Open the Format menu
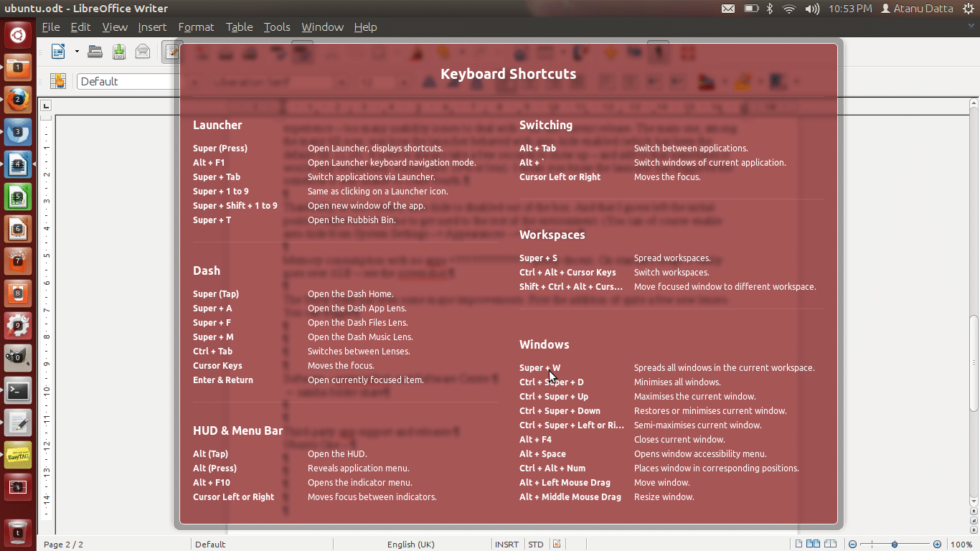 [196, 27]
